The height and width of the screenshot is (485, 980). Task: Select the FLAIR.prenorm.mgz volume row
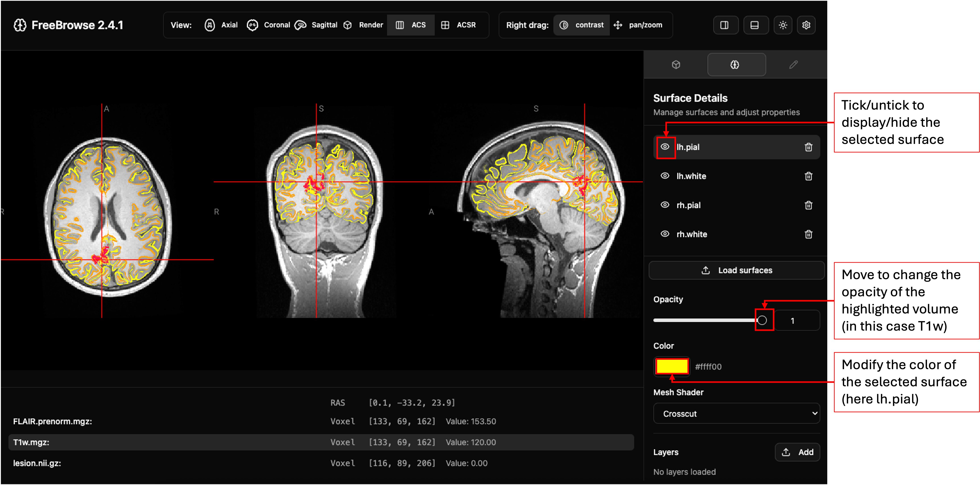(x=321, y=422)
